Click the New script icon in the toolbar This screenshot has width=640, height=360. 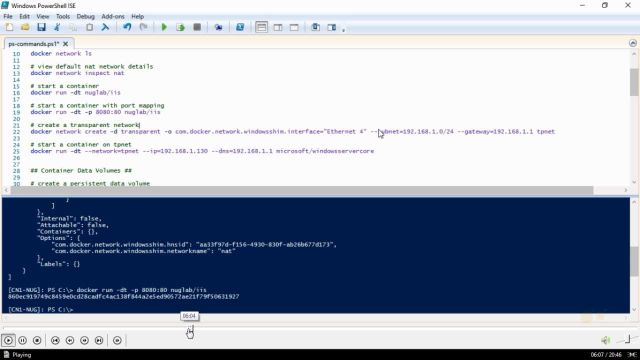(x=9, y=27)
